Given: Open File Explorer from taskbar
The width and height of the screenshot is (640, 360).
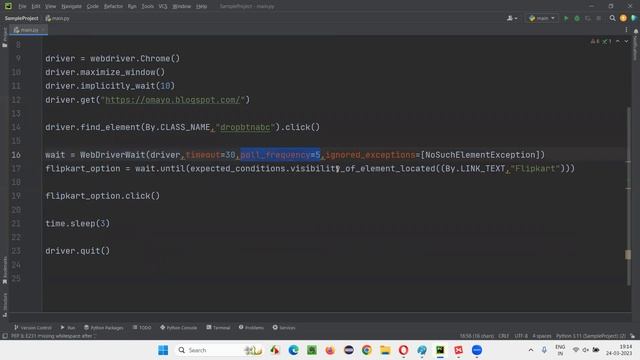Looking at the screenshot, I should 385,350.
